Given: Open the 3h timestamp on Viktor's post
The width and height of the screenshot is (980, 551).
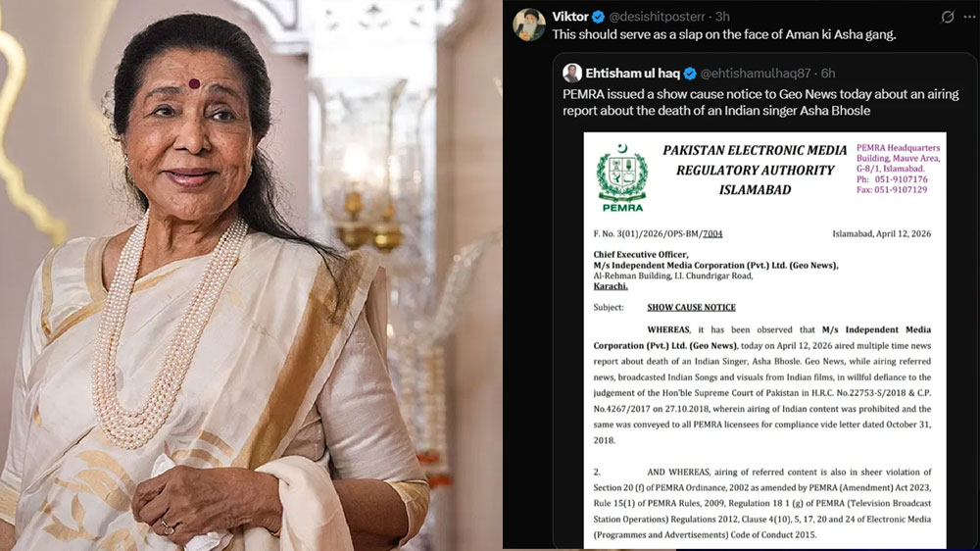Looking at the screenshot, I should 722,17.
